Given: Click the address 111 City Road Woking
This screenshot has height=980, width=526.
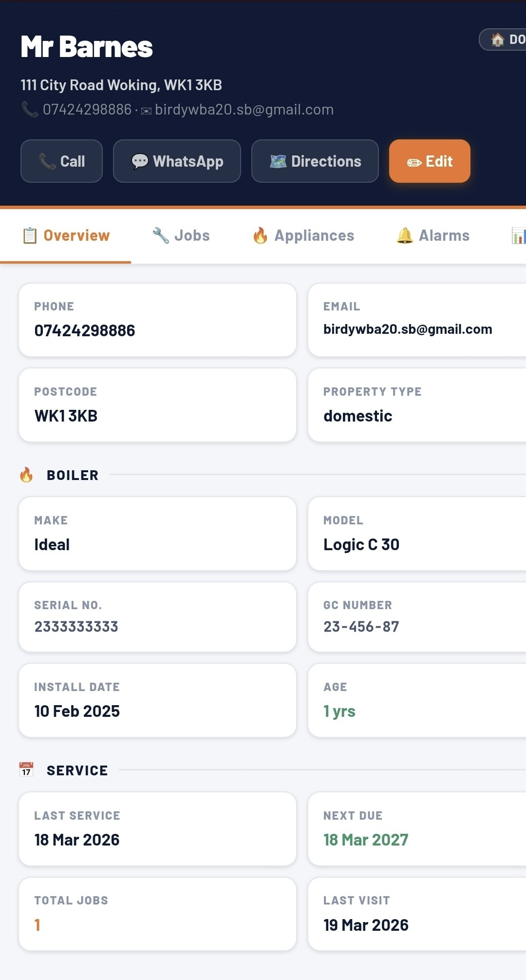Looking at the screenshot, I should (x=121, y=85).
